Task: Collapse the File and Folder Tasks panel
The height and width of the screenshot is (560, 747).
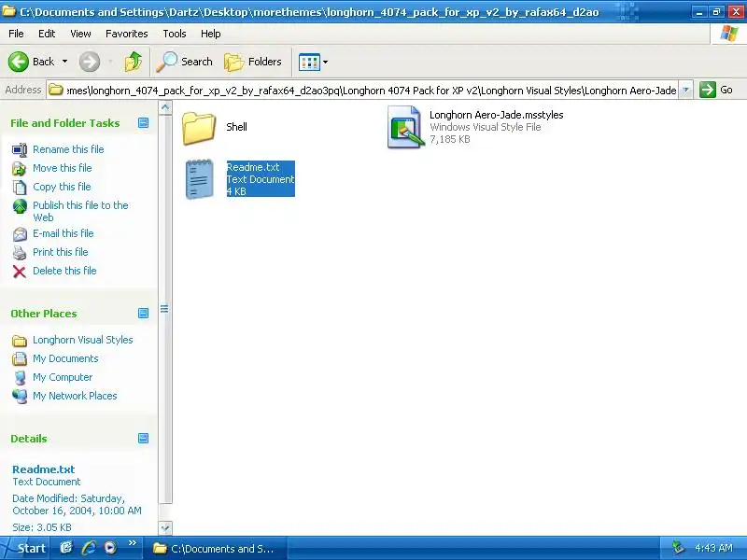Action: (143, 123)
